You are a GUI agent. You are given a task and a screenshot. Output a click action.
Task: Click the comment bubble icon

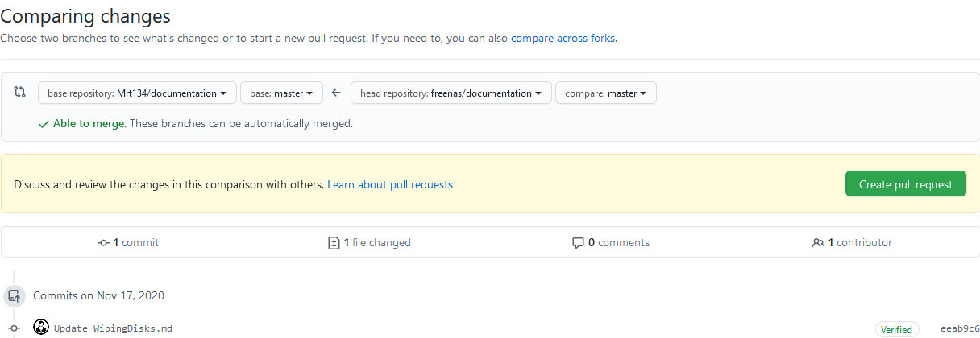pyautogui.click(x=578, y=242)
